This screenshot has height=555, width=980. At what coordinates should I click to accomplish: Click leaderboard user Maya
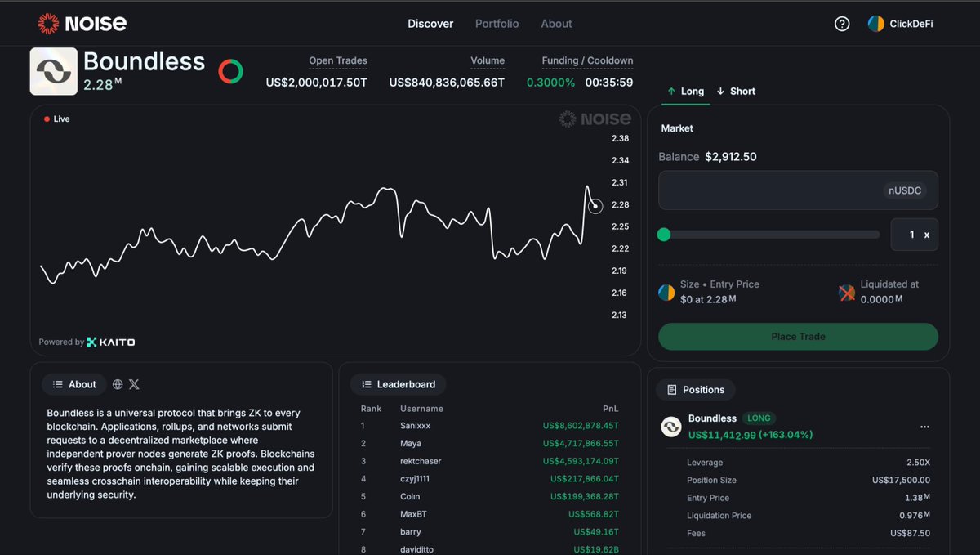click(x=411, y=444)
